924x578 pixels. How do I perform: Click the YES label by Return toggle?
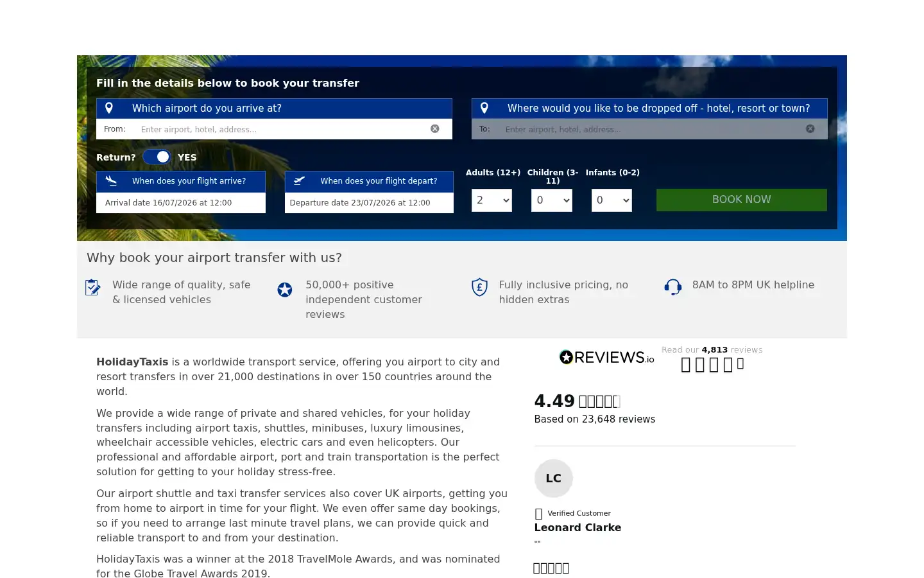coord(187,157)
